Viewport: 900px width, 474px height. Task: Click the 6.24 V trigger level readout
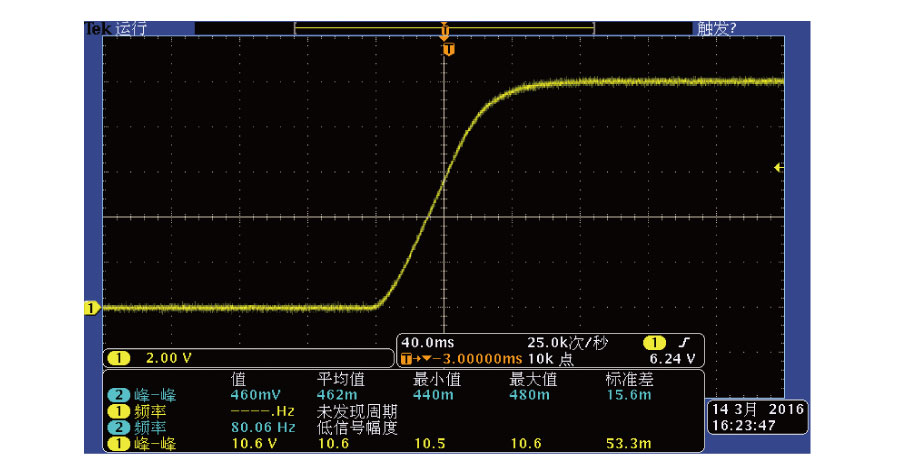[x=672, y=359]
